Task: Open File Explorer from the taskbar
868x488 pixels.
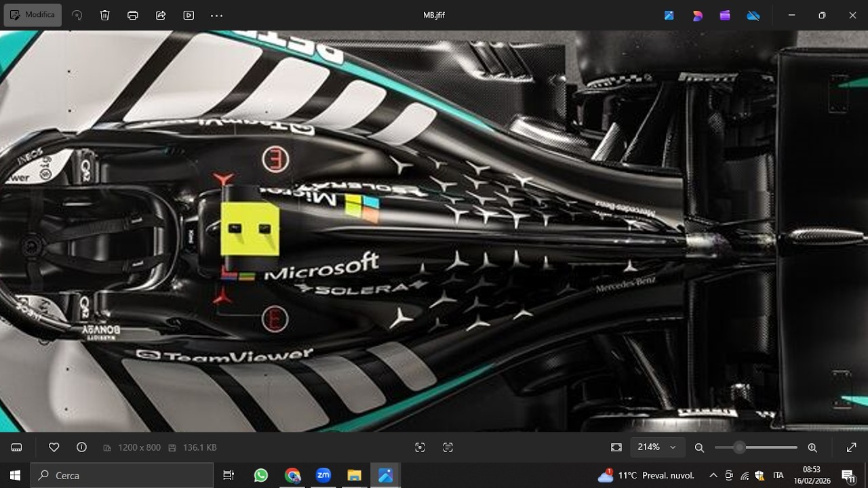Action: (x=355, y=475)
